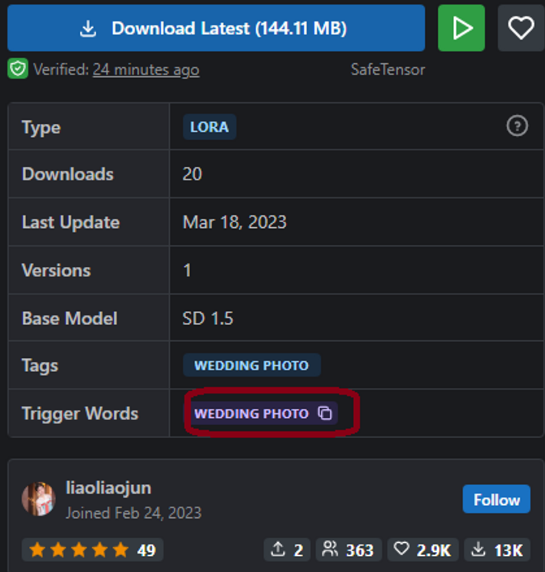The image size is (545, 572).
Task: Click the green verified shield icon
Action: click(x=18, y=69)
